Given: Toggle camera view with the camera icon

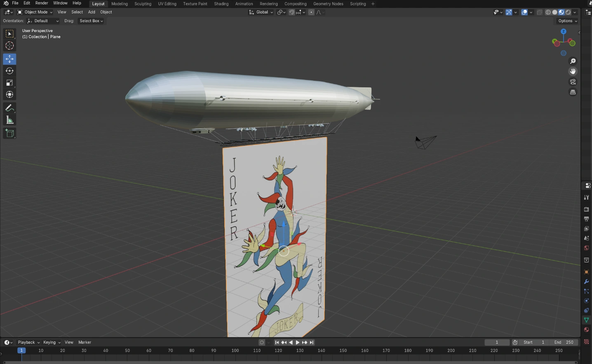Looking at the screenshot, I should point(573,82).
